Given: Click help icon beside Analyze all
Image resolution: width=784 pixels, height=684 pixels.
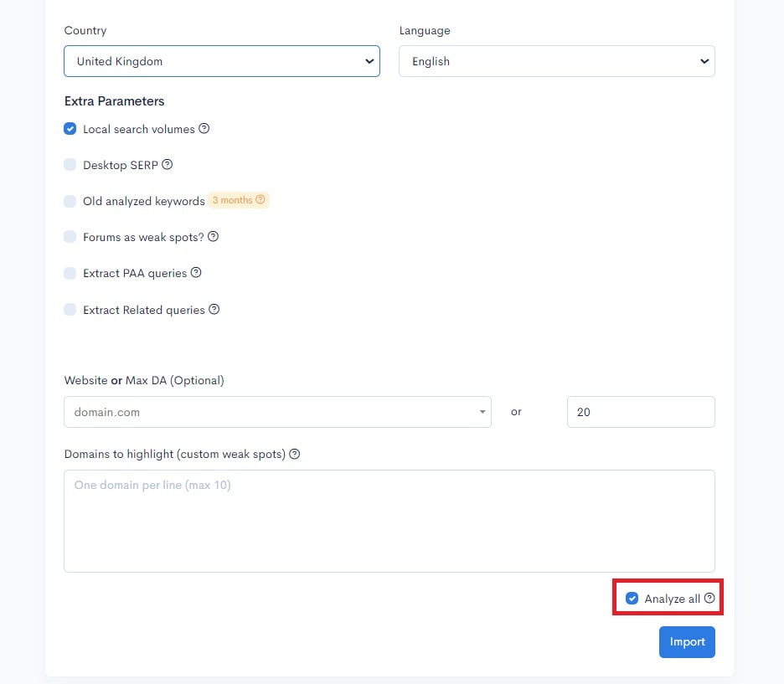Looking at the screenshot, I should pos(709,599).
